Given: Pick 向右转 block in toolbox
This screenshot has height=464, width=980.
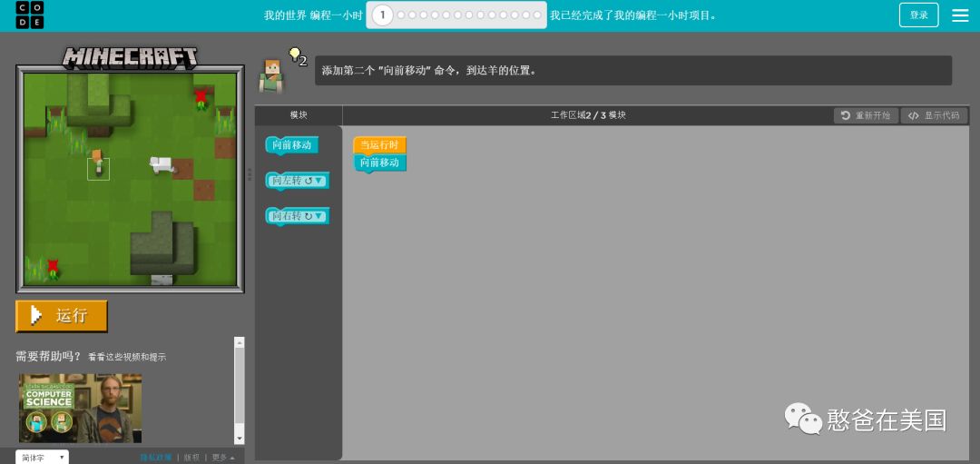Looking at the screenshot, I should coord(297,216).
